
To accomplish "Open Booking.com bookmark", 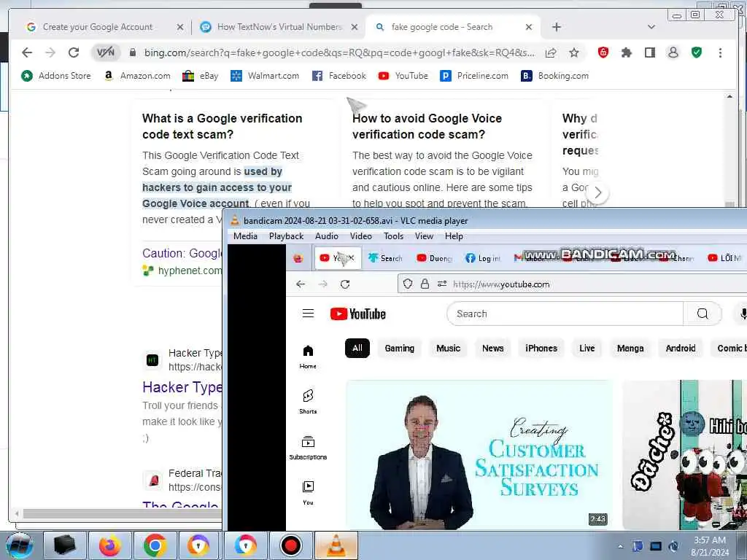I will [x=554, y=76].
